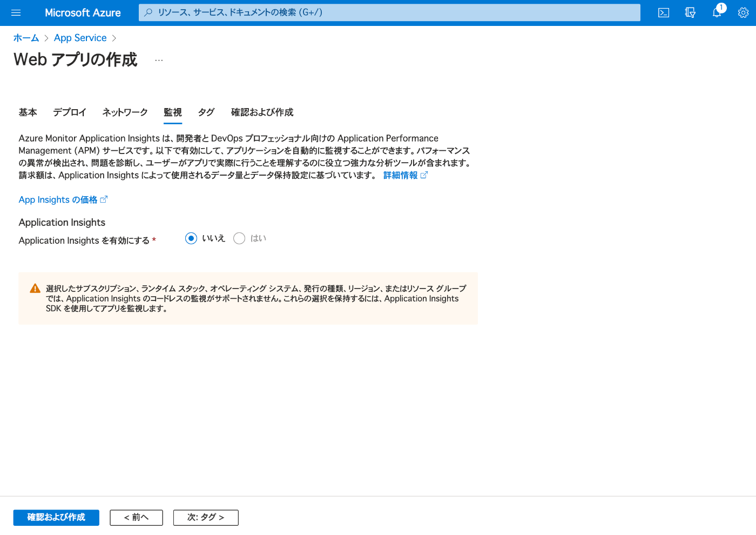Focus the resource search box
The image size is (756, 535).
[x=389, y=12]
